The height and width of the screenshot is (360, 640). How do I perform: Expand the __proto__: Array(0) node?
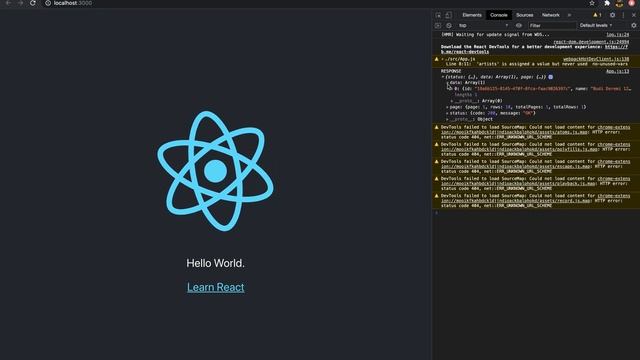click(452, 101)
